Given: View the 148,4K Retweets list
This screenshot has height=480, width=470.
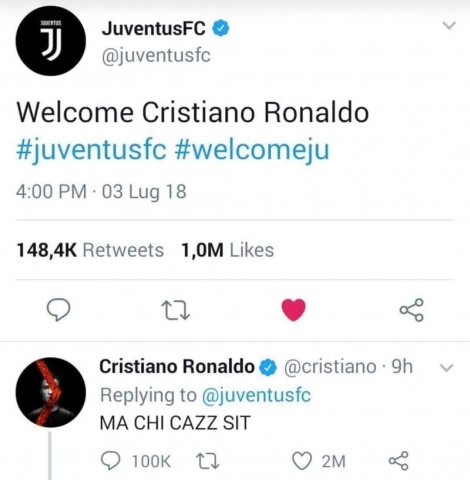Looking at the screenshot, I should coord(90,250).
